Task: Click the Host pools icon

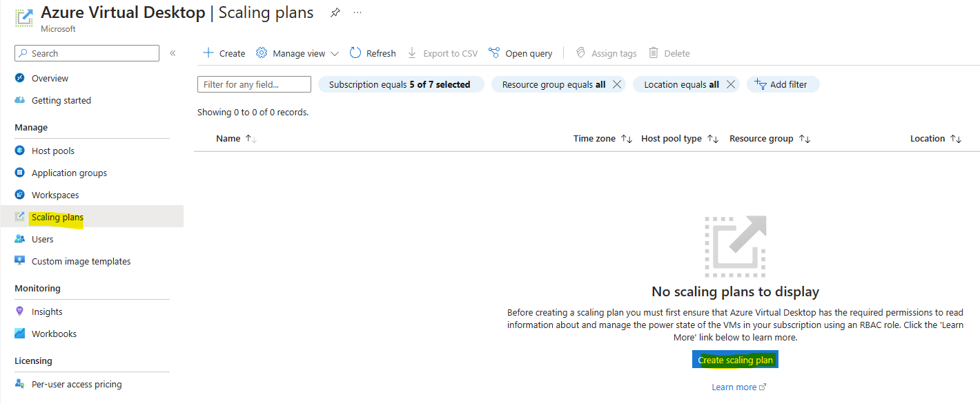Action: coord(19,151)
